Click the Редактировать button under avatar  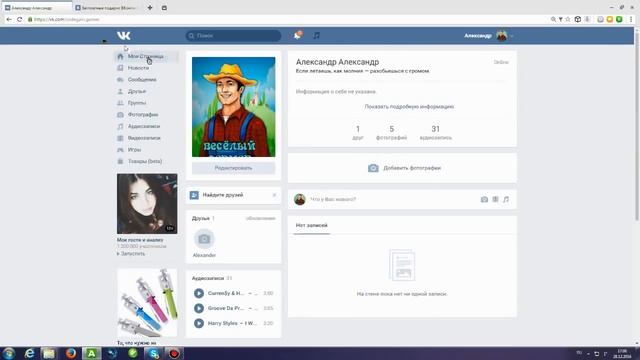pos(233,168)
